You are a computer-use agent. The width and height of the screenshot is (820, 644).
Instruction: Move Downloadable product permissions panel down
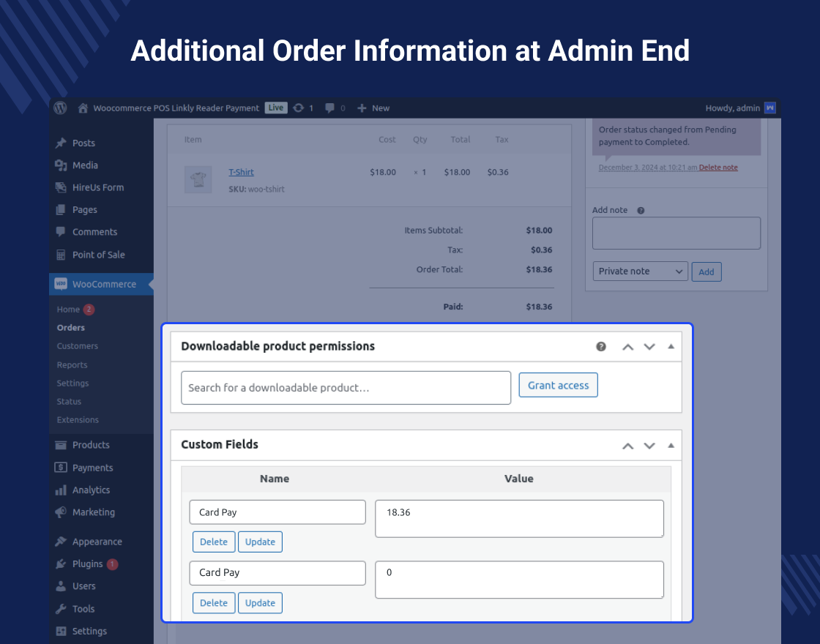[649, 346]
